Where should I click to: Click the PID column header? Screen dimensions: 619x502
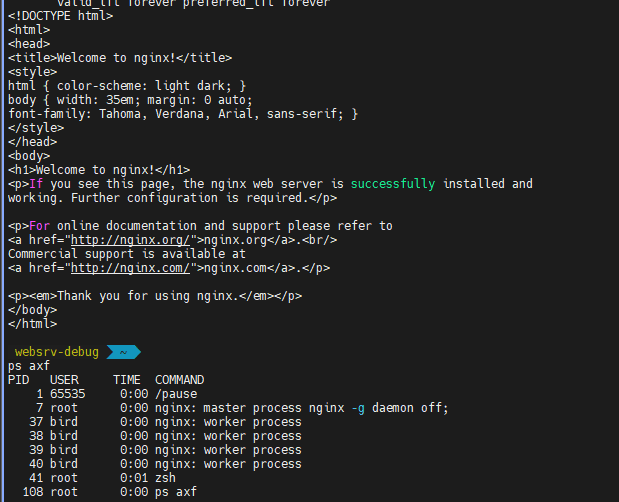18,380
